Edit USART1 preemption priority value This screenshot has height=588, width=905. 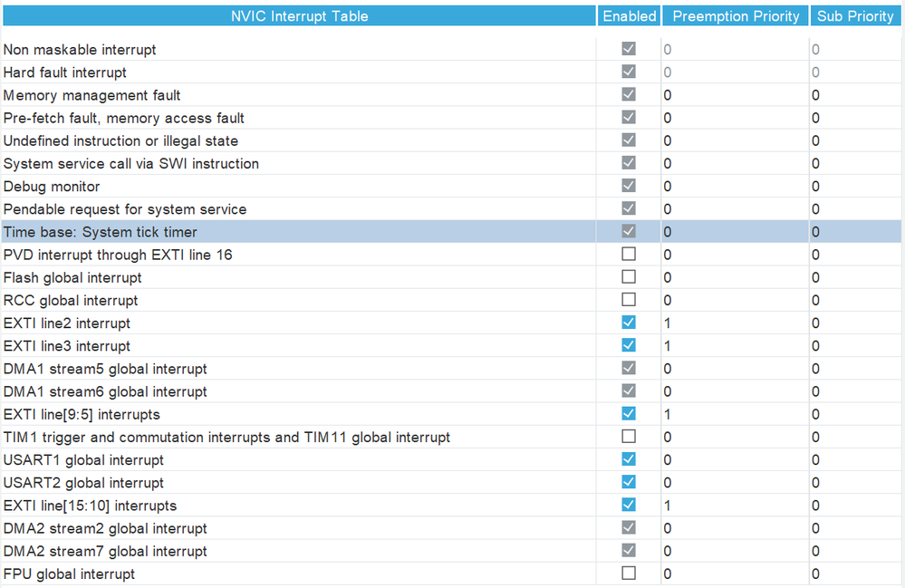(x=735, y=460)
